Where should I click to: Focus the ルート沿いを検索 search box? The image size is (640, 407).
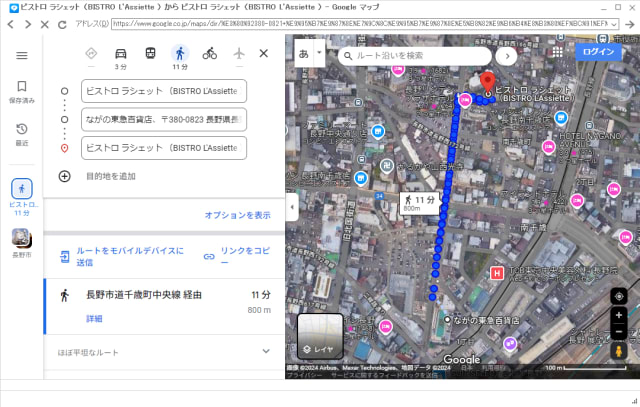coord(414,56)
